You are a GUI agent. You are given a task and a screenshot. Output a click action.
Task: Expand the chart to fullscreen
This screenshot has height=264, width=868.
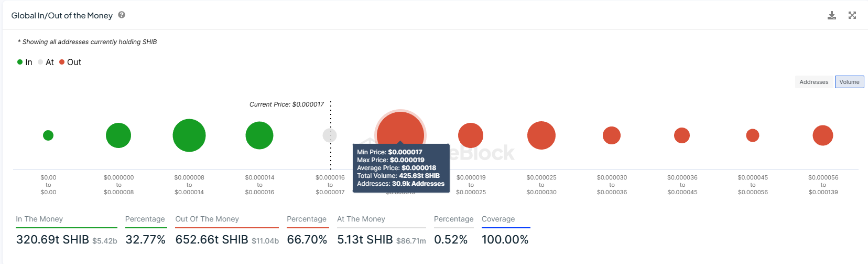pos(852,15)
